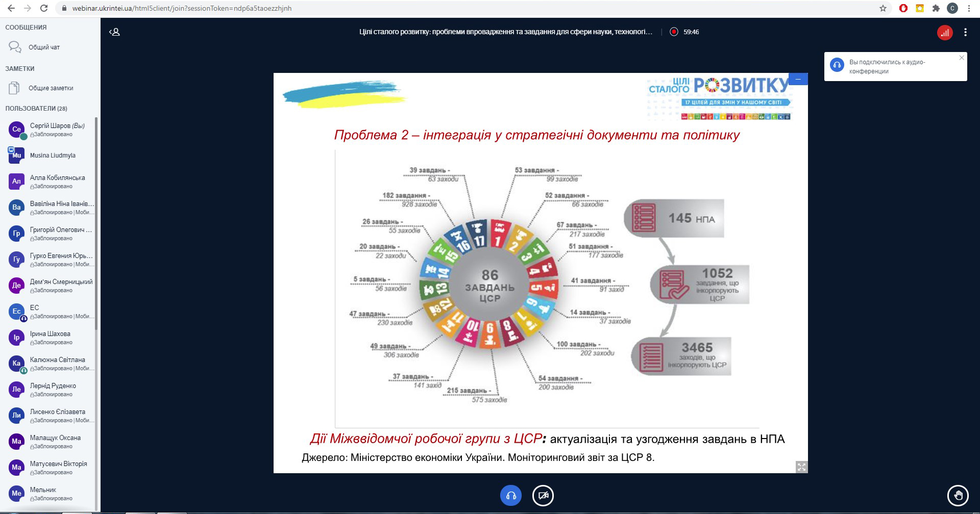
Task: Select user Сергій Шаров (Вы)
Action: click(50, 130)
